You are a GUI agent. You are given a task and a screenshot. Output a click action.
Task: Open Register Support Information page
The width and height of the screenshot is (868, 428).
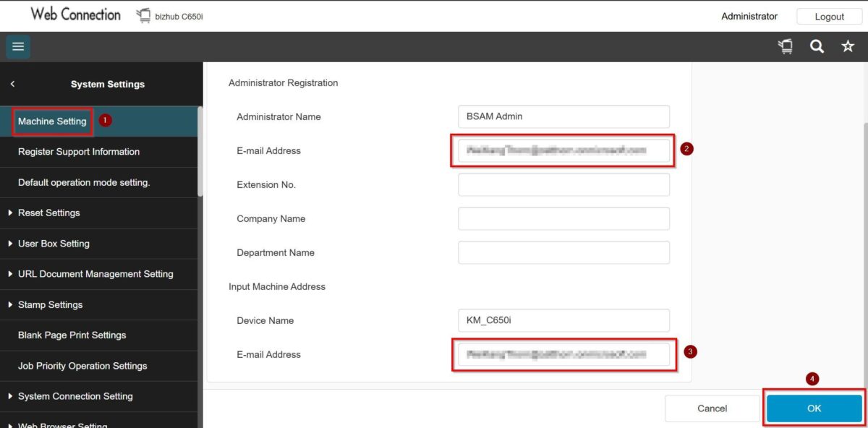click(79, 152)
